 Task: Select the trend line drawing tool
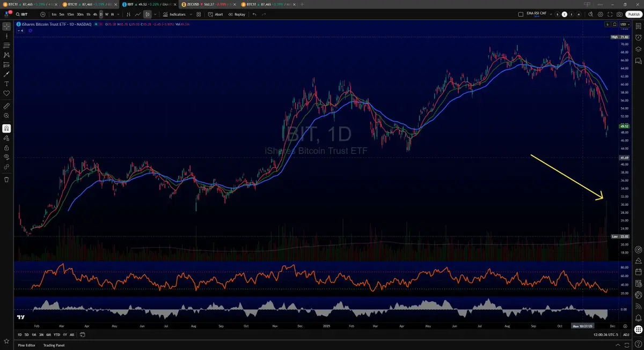click(6, 35)
